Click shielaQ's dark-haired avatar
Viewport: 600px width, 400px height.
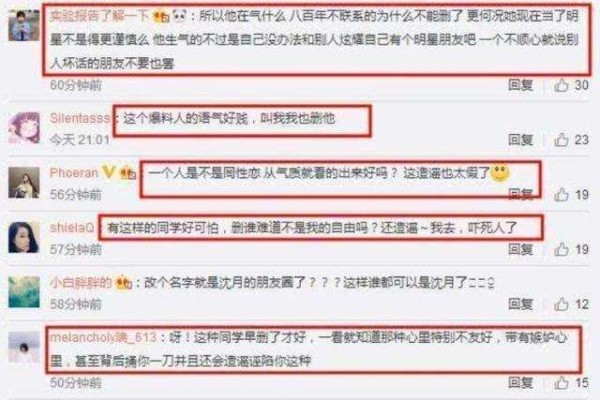point(24,237)
